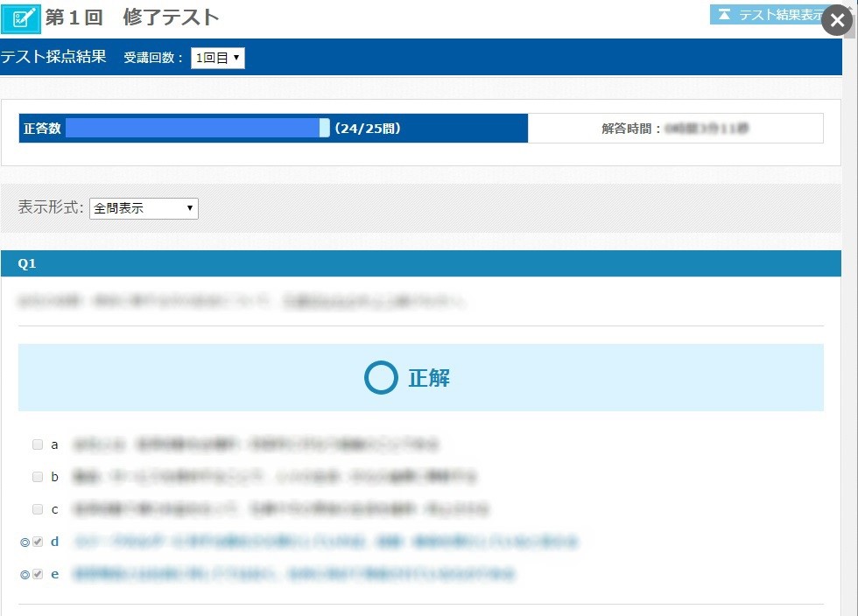The width and height of the screenshot is (858, 616).
Task: Toggle checkbox for answer a
Action: [x=37, y=444]
